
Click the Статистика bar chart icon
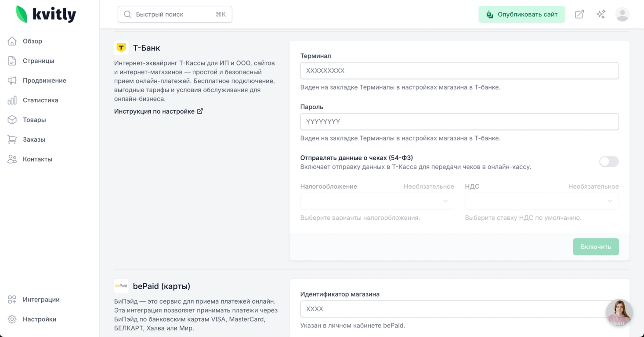(12, 100)
